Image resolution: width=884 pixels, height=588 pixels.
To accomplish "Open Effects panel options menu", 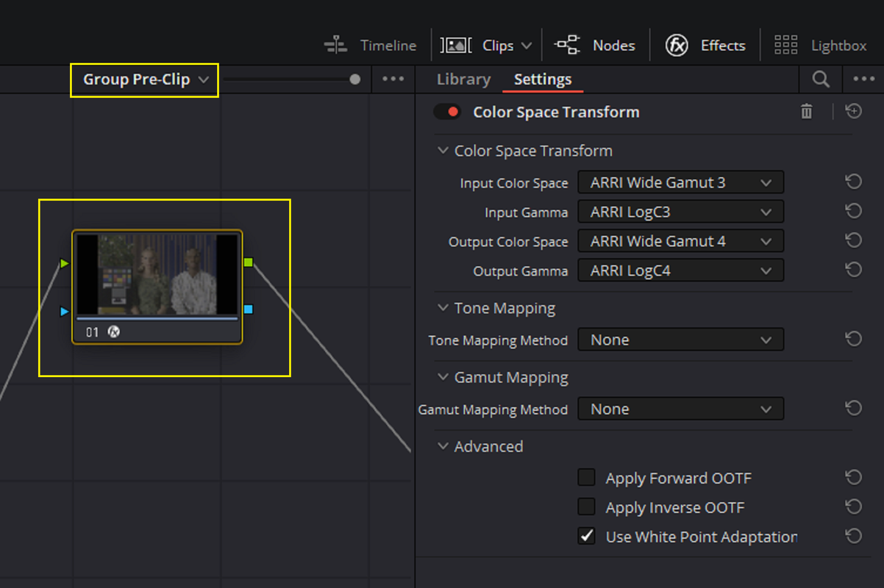I will (x=863, y=79).
